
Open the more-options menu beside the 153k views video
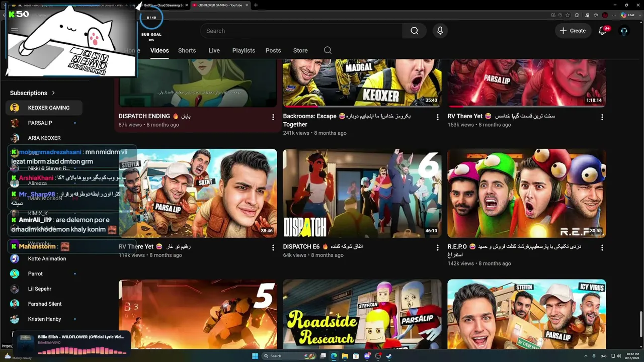(x=602, y=117)
